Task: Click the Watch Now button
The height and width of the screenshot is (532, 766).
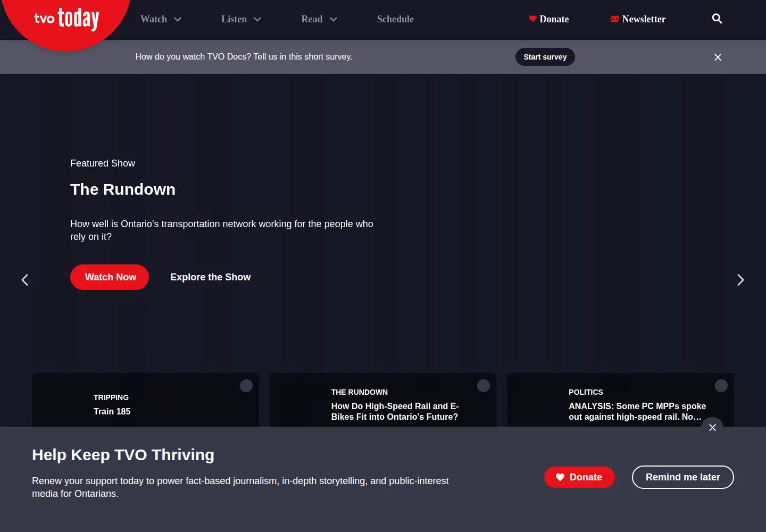Action: pyautogui.click(x=110, y=277)
